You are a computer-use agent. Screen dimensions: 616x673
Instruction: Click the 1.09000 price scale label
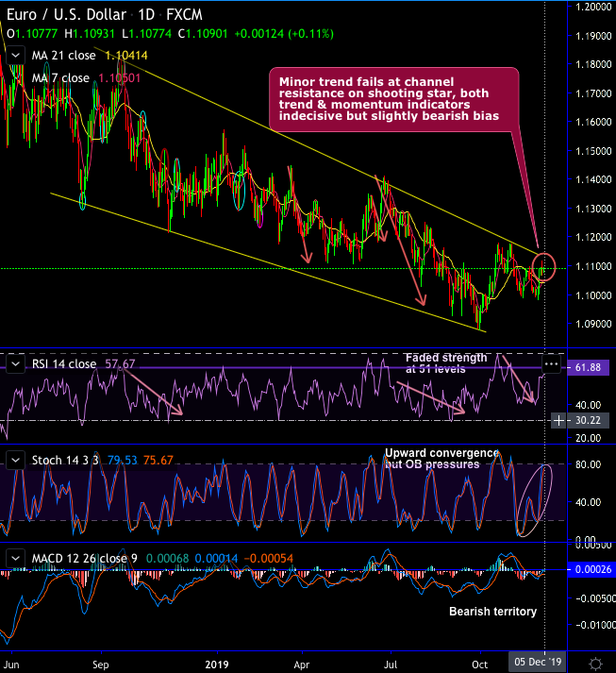[x=593, y=324]
